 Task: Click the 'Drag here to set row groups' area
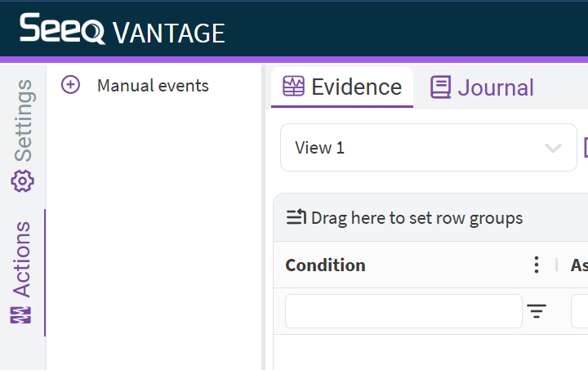point(416,218)
